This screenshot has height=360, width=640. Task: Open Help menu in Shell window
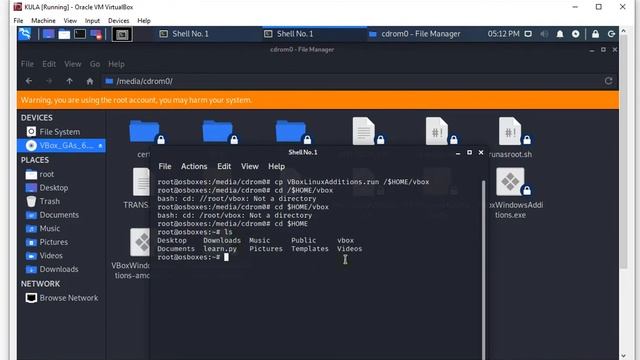point(276,167)
